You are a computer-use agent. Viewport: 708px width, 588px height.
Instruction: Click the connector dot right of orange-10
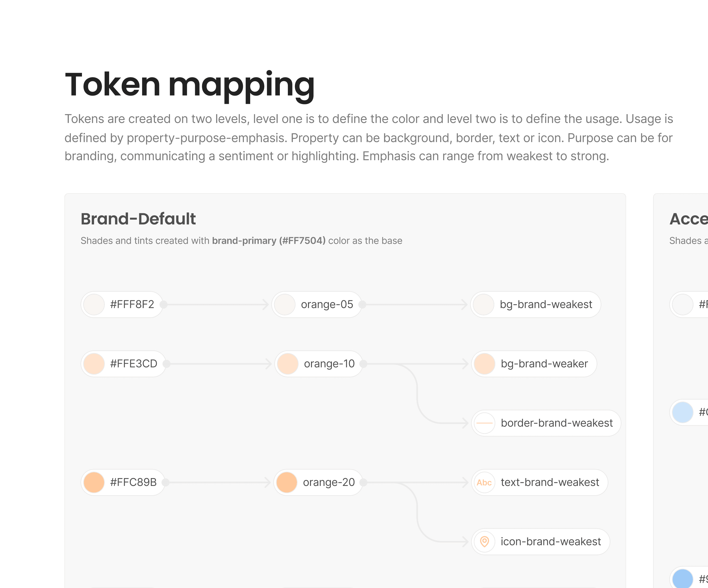pyautogui.click(x=364, y=364)
